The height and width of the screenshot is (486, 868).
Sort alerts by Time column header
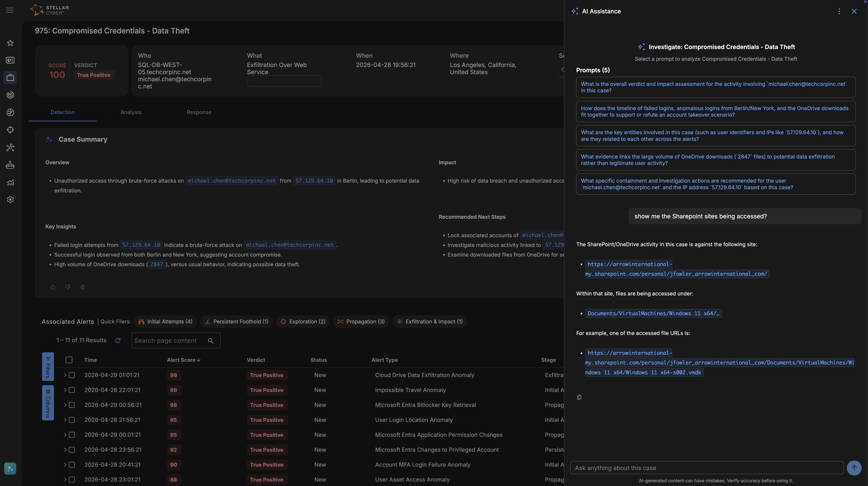tap(90, 360)
